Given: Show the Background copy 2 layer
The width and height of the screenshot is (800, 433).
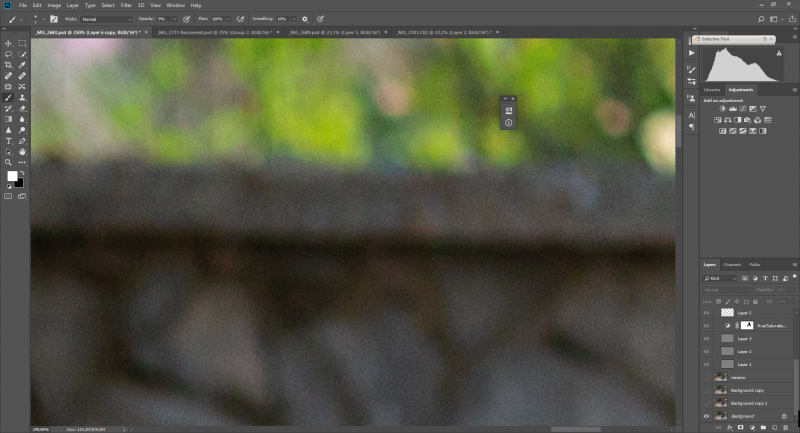Looking at the screenshot, I should 707,403.
